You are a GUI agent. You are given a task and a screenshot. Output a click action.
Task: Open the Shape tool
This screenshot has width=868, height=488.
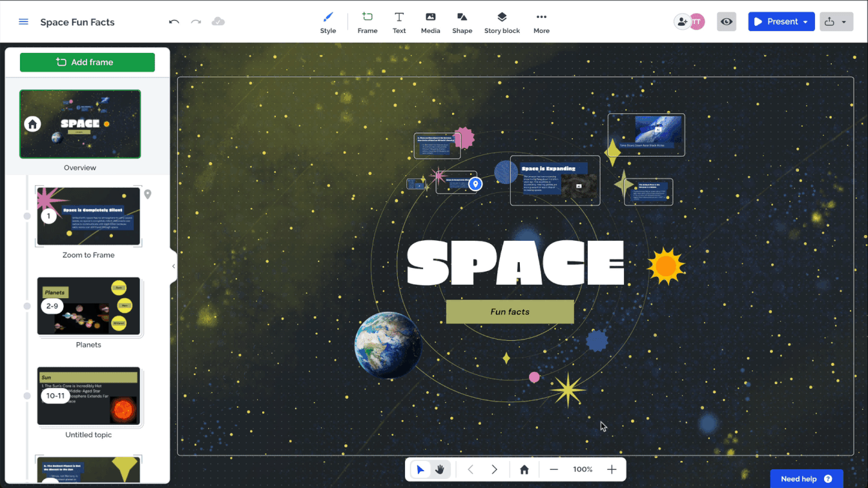[x=462, y=23]
